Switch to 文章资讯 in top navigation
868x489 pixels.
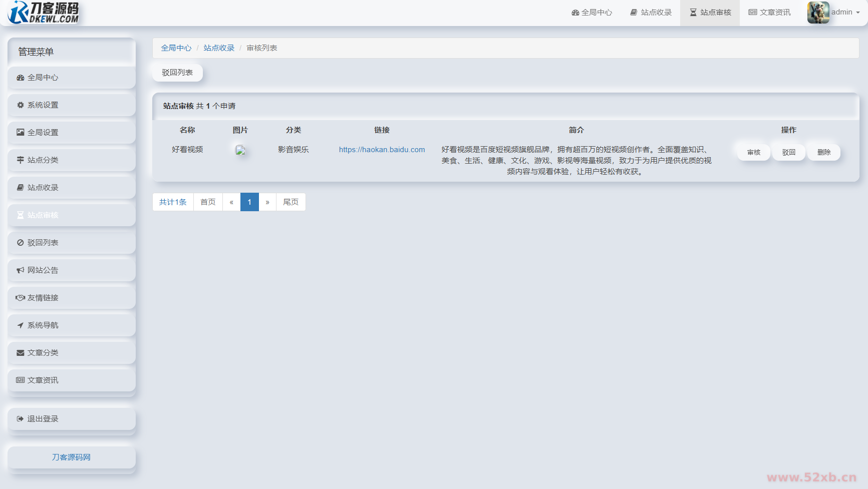pyautogui.click(x=769, y=13)
